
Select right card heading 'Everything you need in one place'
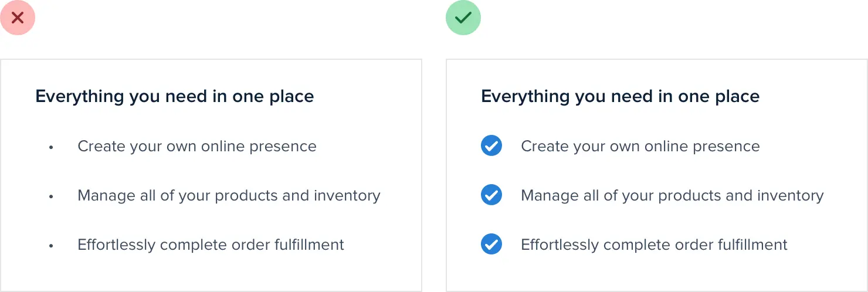(620, 96)
